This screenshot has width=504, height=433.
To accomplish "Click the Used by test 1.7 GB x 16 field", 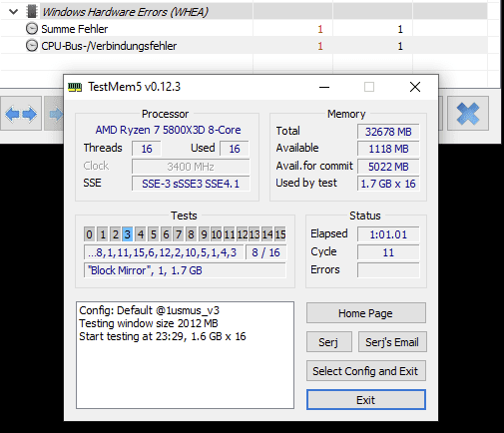I will (388, 184).
